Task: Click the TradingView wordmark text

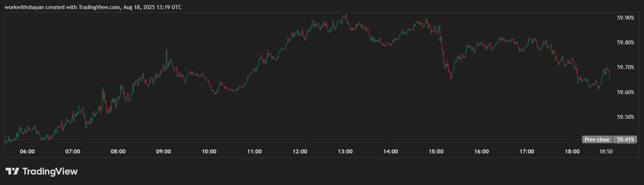Action: click(x=50, y=171)
